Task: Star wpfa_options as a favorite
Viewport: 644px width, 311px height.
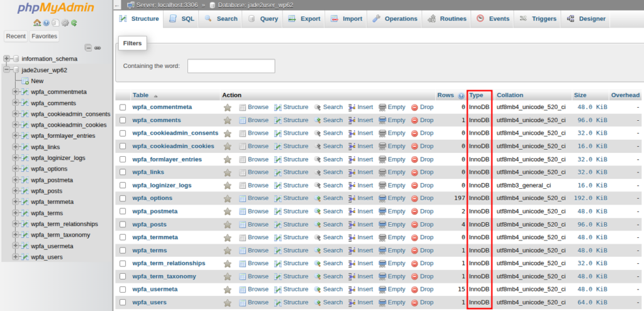Action: point(228,198)
